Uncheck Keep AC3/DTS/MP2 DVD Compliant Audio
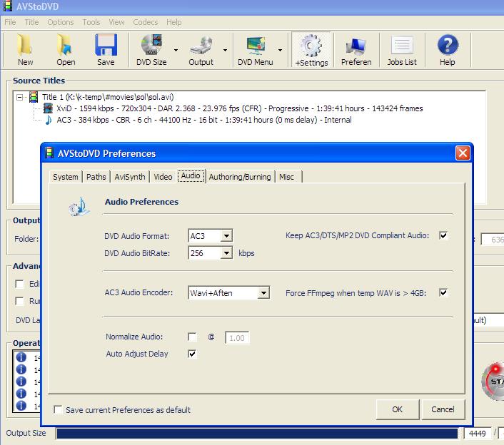Screen dimensions: 504x445 pos(443,235)
